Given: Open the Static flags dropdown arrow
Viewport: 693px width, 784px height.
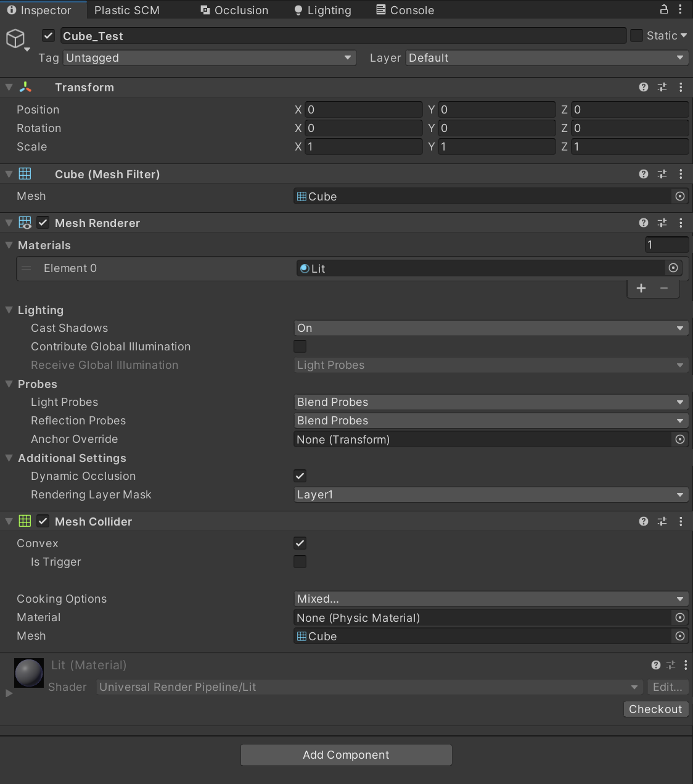Looking at the screenshot, I should click(x=684, y=36).
